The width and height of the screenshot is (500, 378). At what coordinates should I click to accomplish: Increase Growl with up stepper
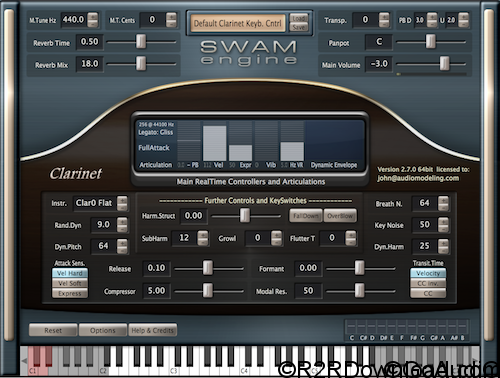click(276, 234)
